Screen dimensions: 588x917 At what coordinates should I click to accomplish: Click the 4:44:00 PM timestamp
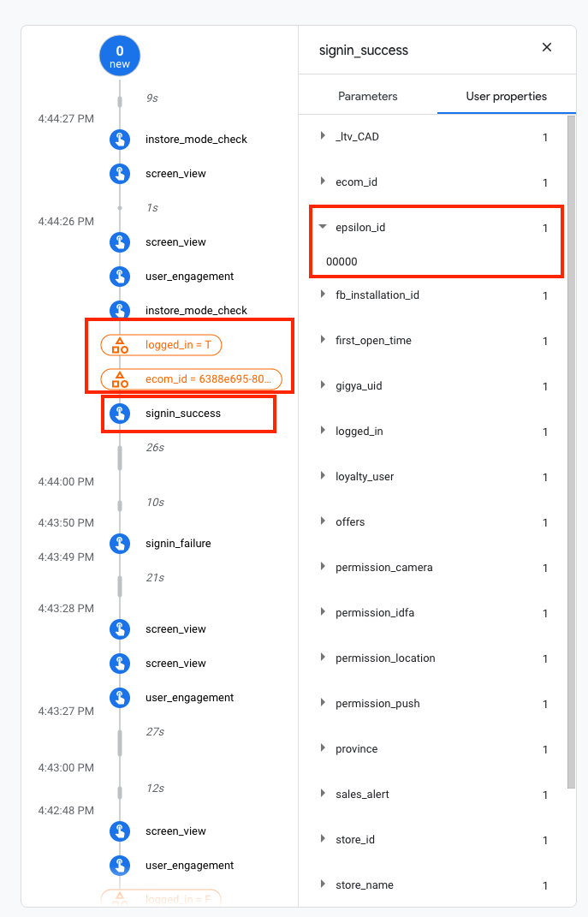pos(66,482)
